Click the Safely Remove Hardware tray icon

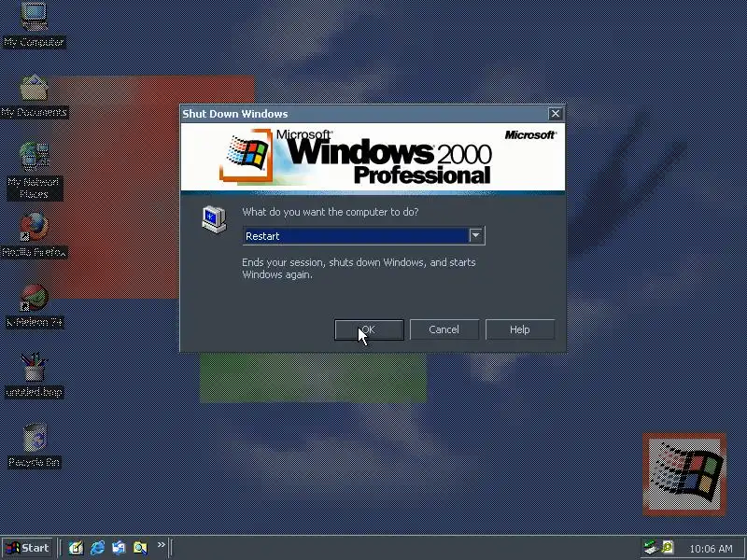pyautogui.click(x=650, y=548)
